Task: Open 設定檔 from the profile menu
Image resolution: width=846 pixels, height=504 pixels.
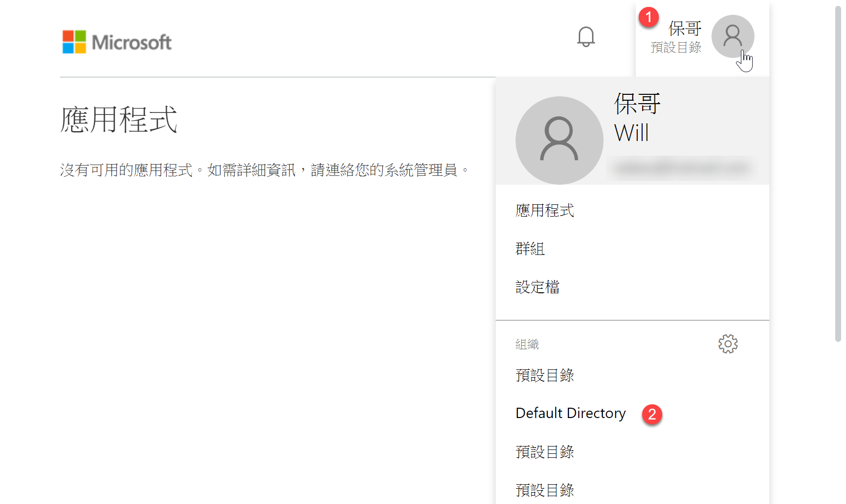Action: tap(537, 287)
